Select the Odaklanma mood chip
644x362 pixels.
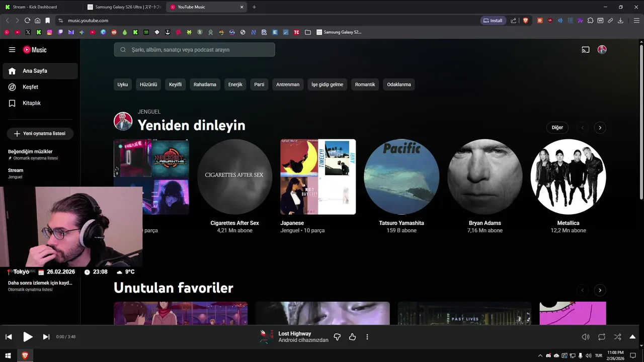pos(399,84)
